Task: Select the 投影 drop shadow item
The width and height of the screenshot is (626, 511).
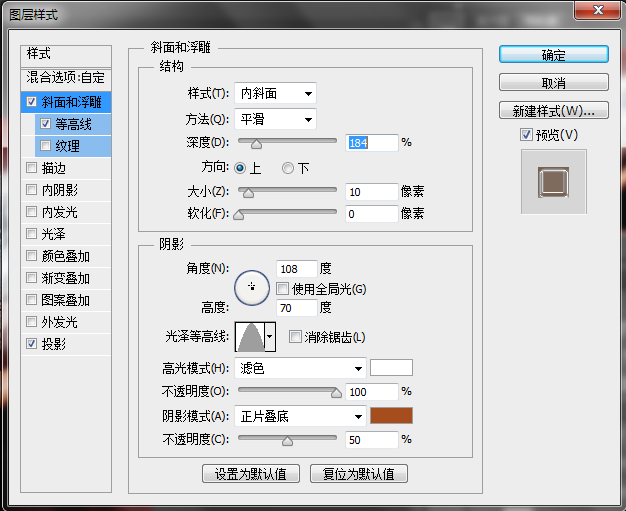Action: click(x=54, y=344)
